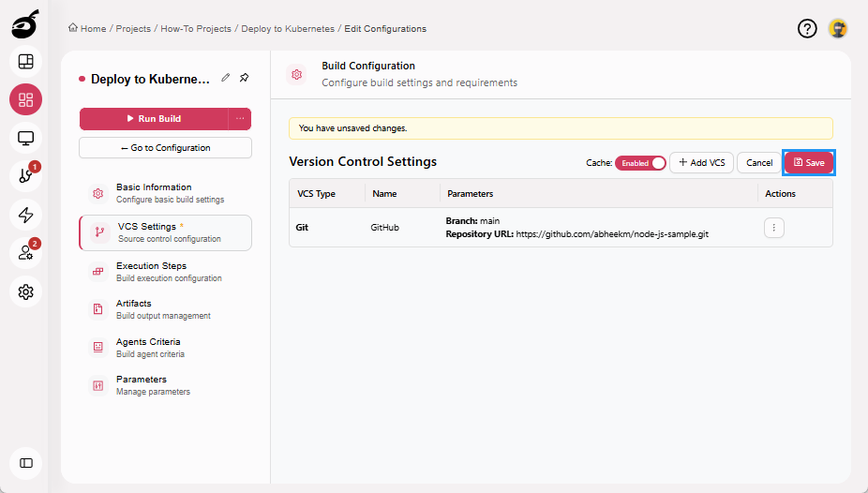This screenshot has width=868, height=493.
Task: Click the Agents Criteria icon
Action: [98, 347]
